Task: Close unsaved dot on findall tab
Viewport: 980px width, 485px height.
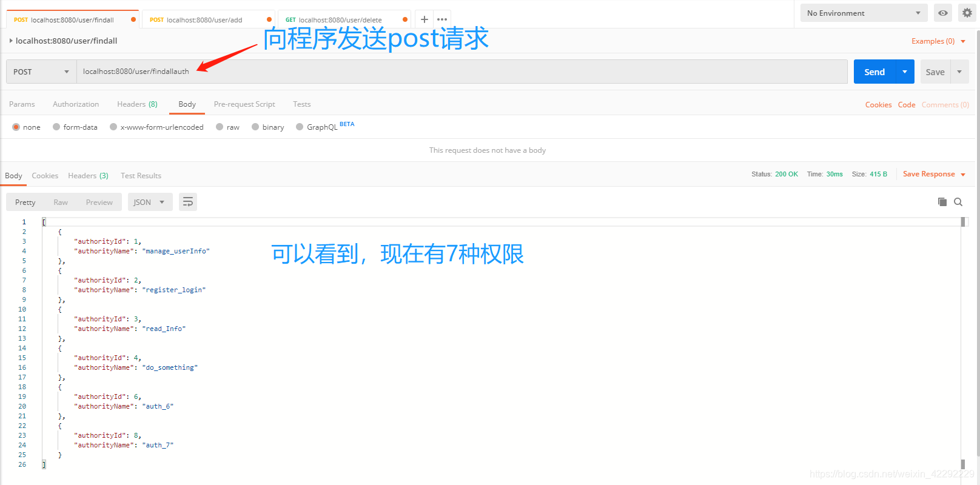Action: coord(133,19)
